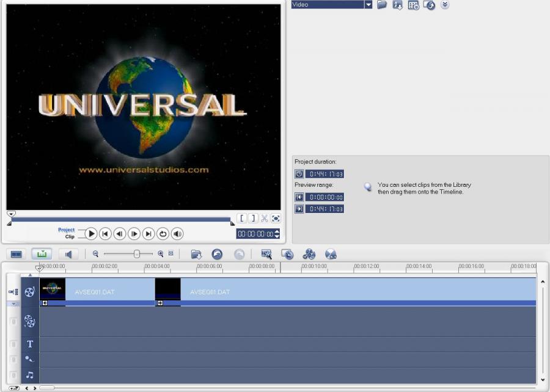Load video with the library folder icon
This screenshot has width=550, height=392.
381,4
